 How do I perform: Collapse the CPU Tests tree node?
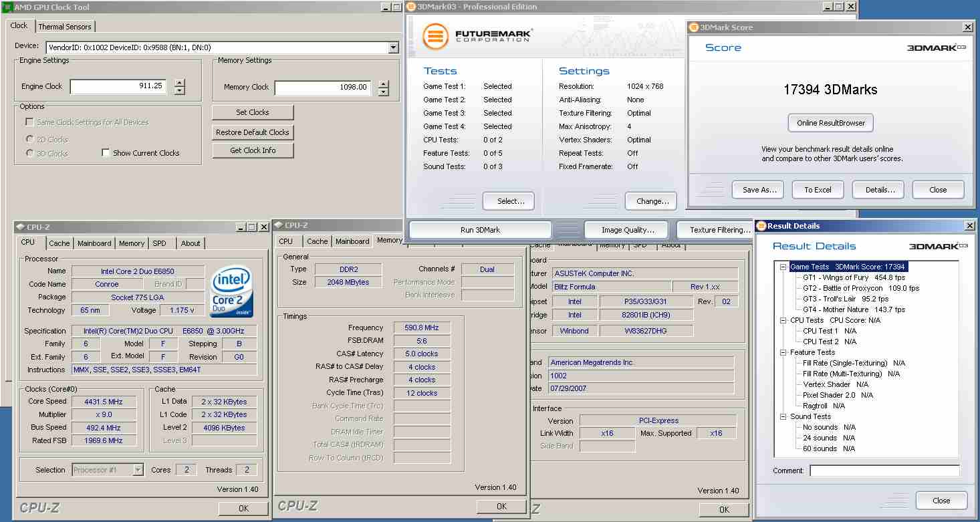[783, 320]
